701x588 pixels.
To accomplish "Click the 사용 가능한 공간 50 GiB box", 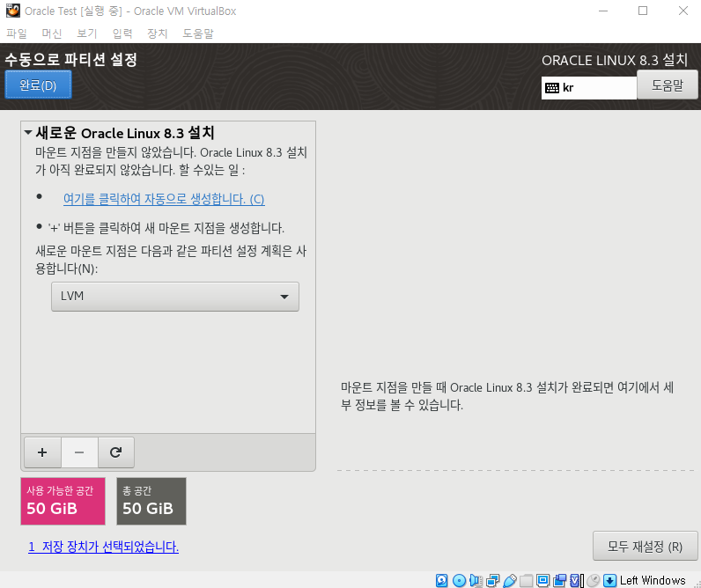I will (63, 502).
